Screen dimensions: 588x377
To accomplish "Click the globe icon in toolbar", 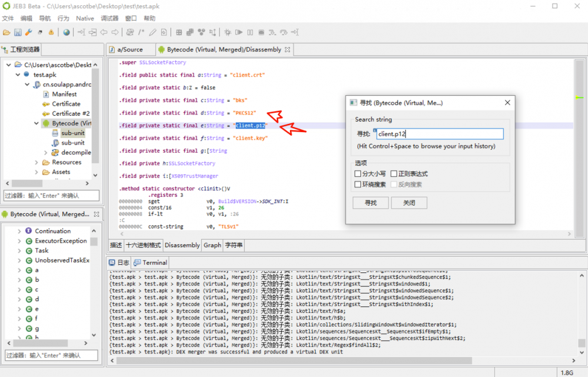I will pyautogui.click(x=66, y=32).
